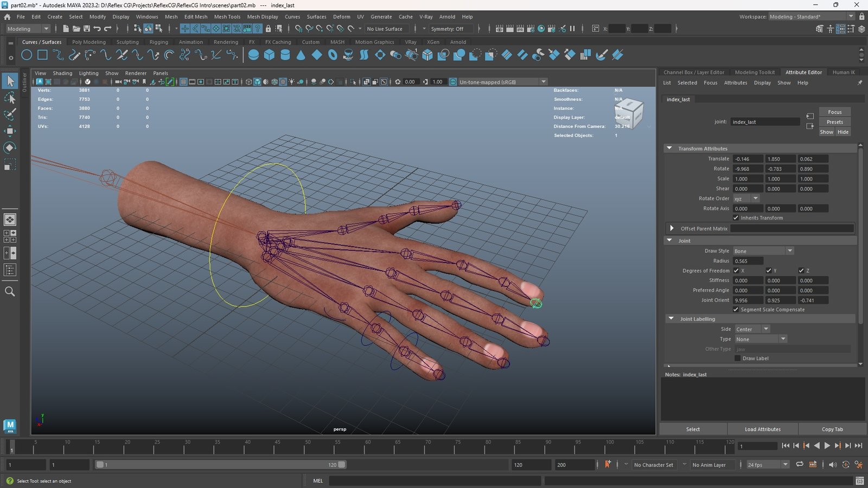Toggle the Inherits Transform checkbox
The width and height of the screenshot is (868, 488).
(x=736, y=218)
